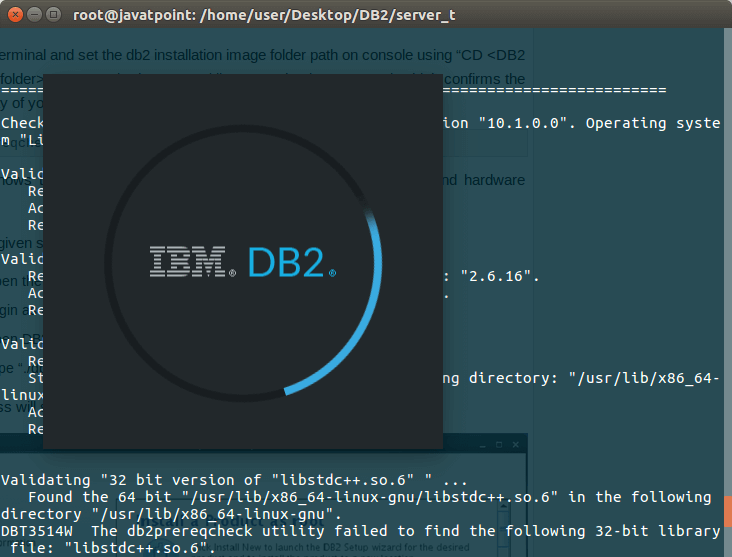
Task: Minimize the terminal window
Action: click(x=35, y=15)
